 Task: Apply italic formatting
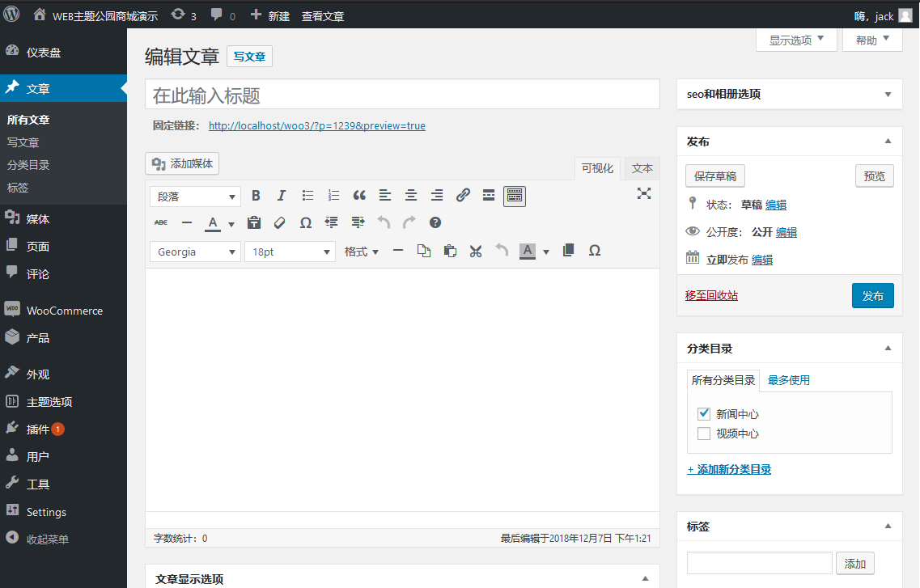tap(281, 195)
